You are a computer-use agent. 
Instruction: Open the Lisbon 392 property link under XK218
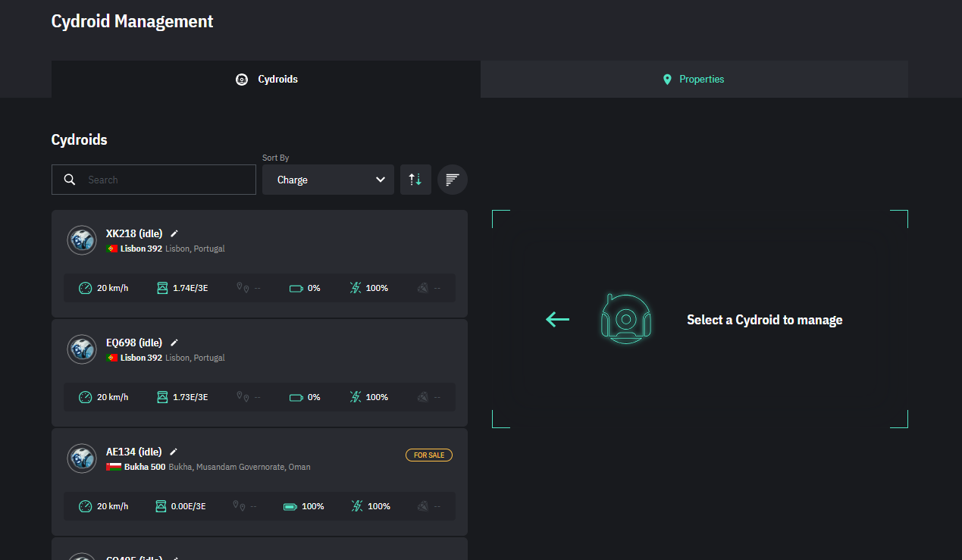pos(141,249)
